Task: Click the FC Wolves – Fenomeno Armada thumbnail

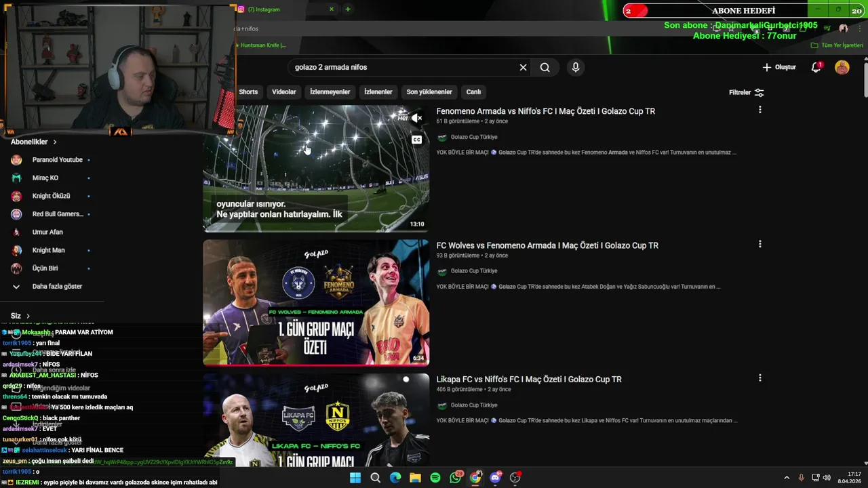Action: pos(316,302)
